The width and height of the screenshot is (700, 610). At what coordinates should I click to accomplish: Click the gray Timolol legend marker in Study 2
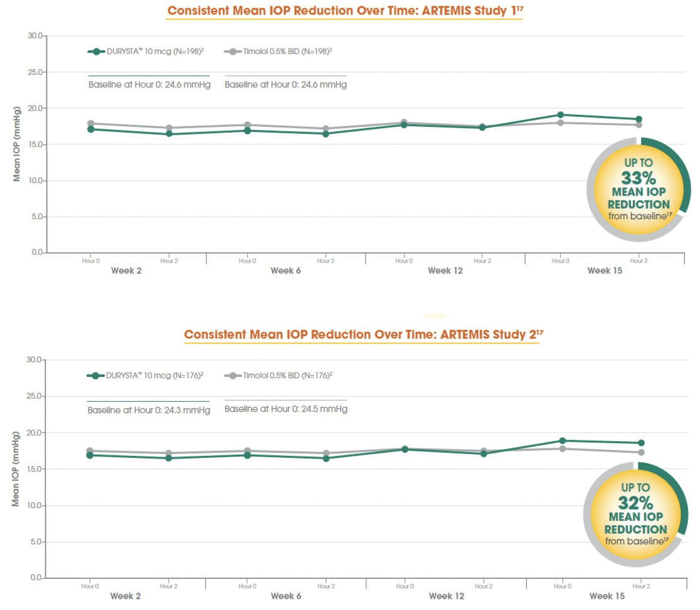(233, 376)
